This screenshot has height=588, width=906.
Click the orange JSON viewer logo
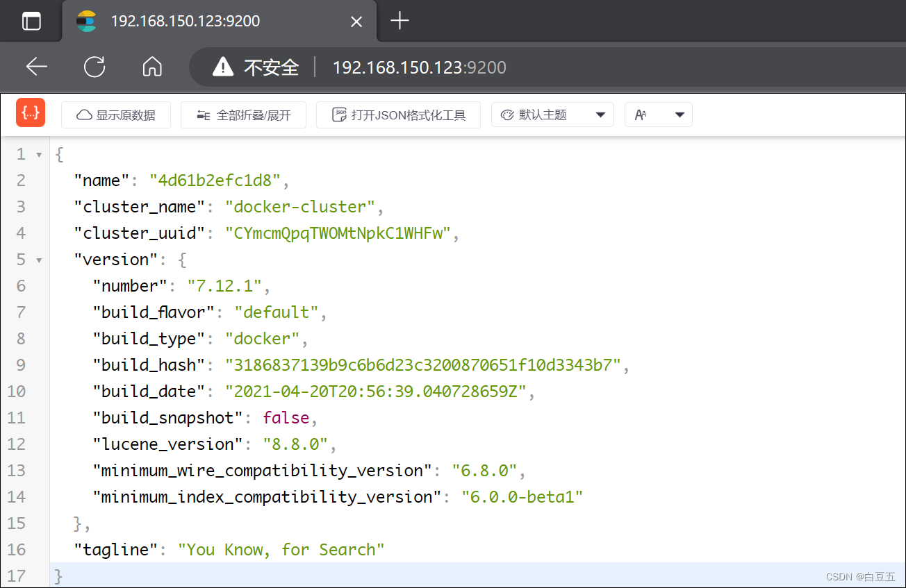(31, 113)
